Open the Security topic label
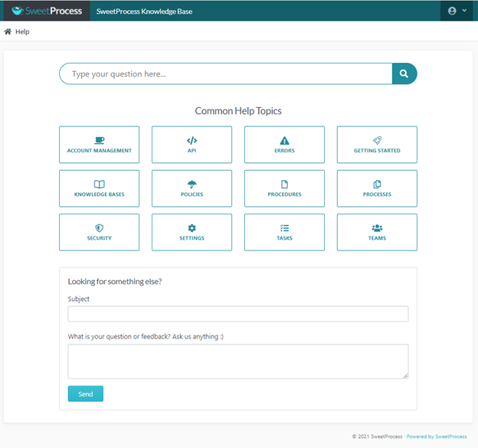Screen dimensions: 478x448 (100, 238)
